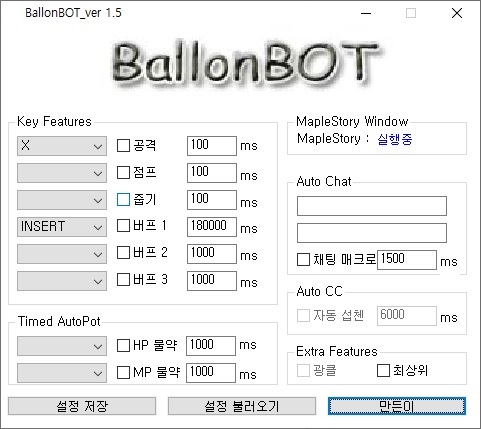Check the 버프 3 checkbox
The image size is (481, 429).
click(x=123, y=280)
